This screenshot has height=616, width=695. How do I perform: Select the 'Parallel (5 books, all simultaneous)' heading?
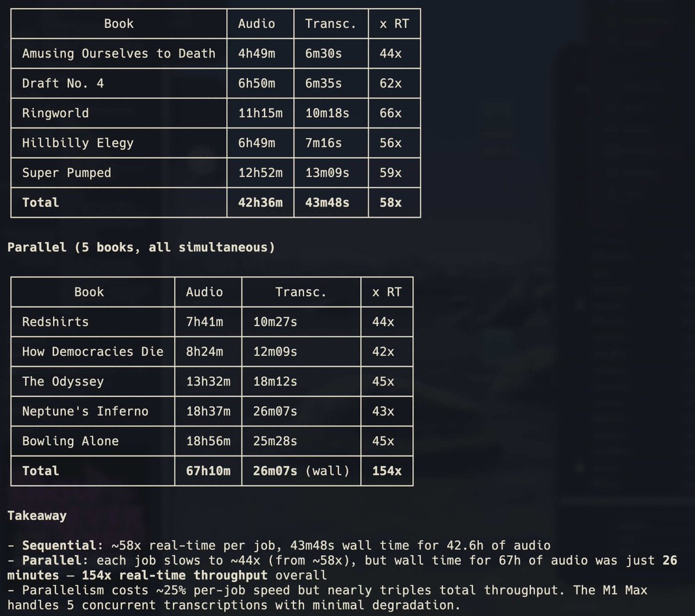(141, 247)
